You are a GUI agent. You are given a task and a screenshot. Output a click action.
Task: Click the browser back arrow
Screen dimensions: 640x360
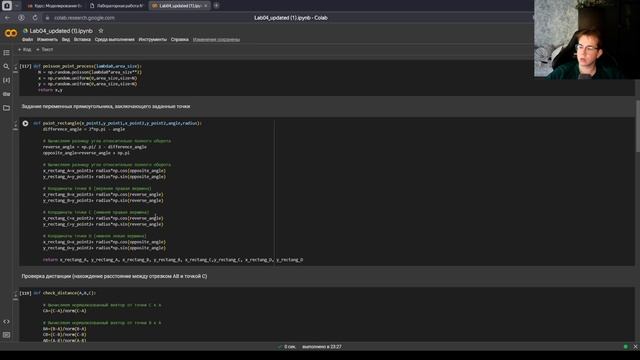[x=7, y=18]
